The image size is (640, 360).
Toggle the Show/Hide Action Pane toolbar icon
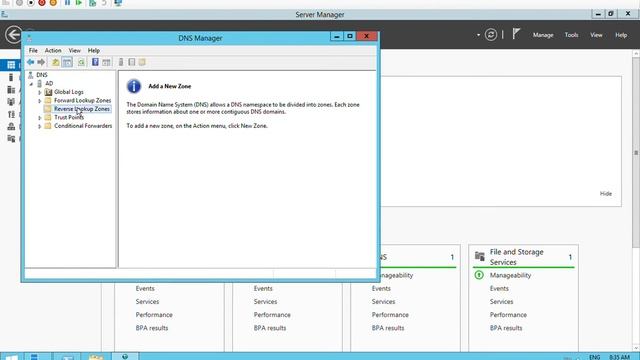106,62
